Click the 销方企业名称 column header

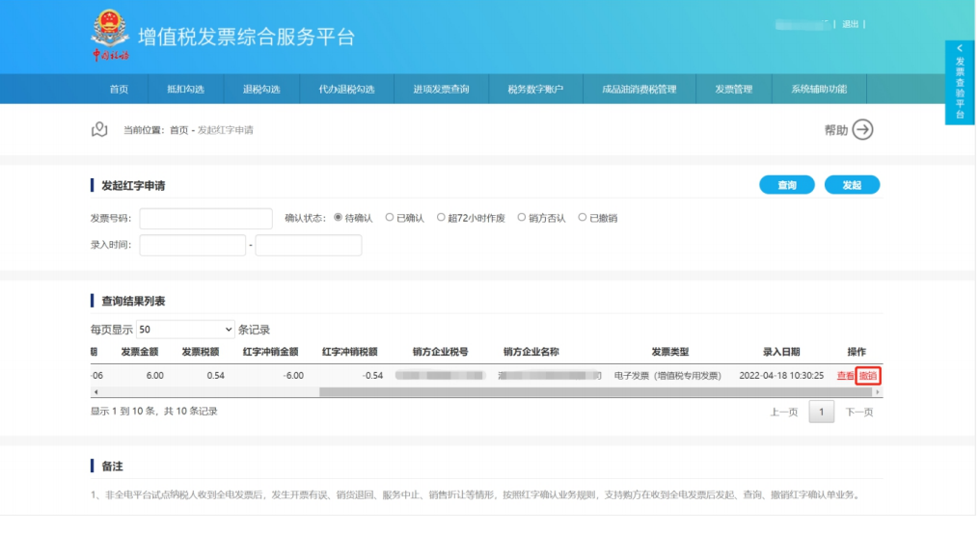(x=531, y=352)
